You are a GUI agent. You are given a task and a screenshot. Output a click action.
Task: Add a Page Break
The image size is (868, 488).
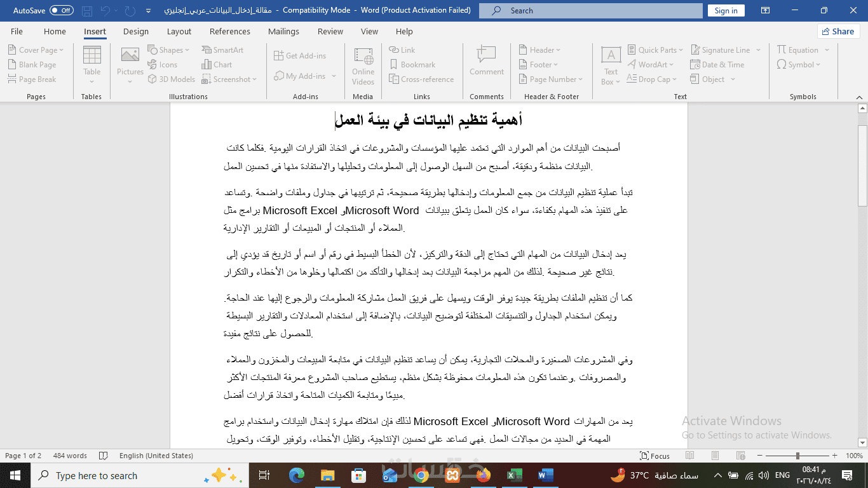point(32,79)
